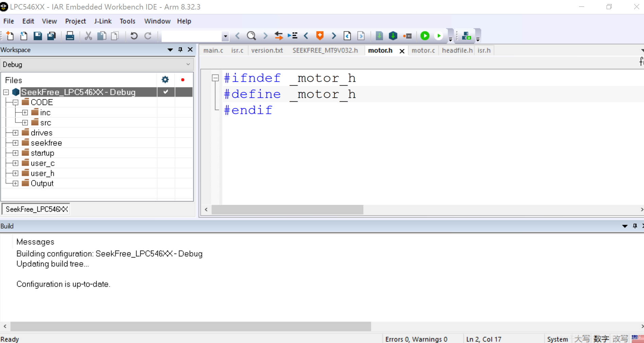The image size is (644, 343).
Task: Click the Find Previous arrow left of the magnifier
Action: point(238,36)
